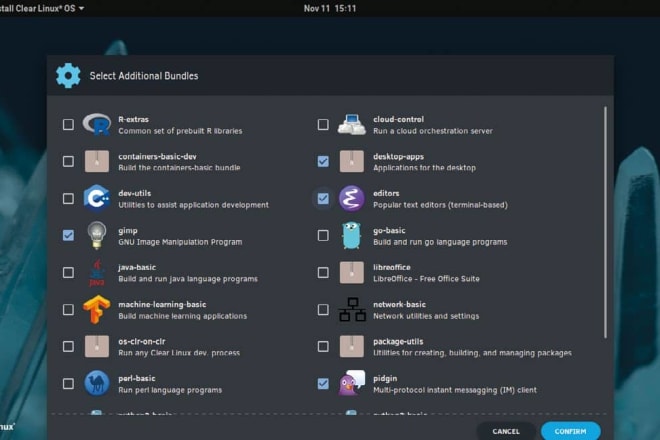Click the 'Select Additional Bundles' heading
The width and height of the screenshot is (660, 440).
point(144,76)
